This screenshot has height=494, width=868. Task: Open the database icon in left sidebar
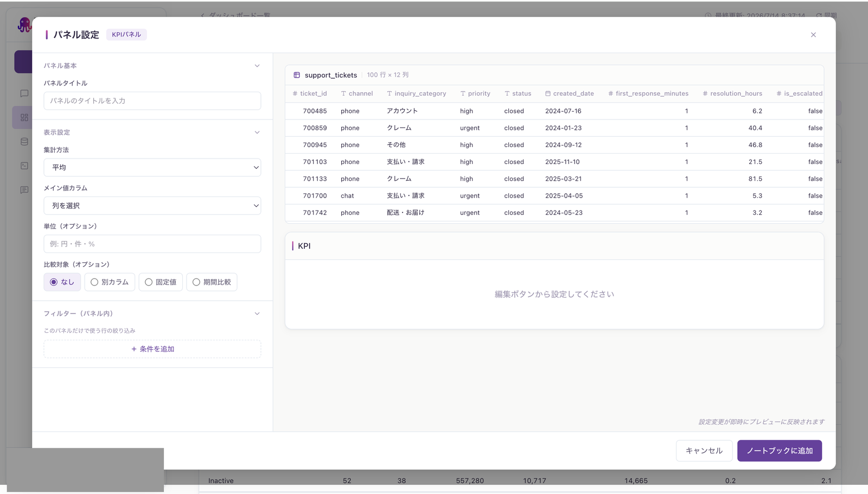coord(24,142)
